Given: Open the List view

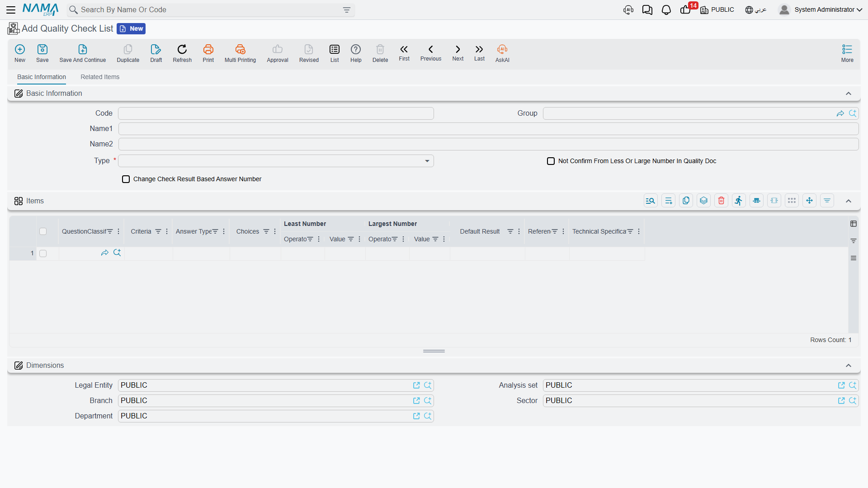Looking at the screenshot, I should pos(335,53).
